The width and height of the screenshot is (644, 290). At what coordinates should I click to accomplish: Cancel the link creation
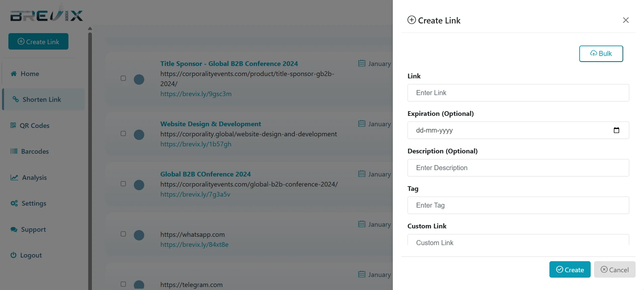(614, 270)
